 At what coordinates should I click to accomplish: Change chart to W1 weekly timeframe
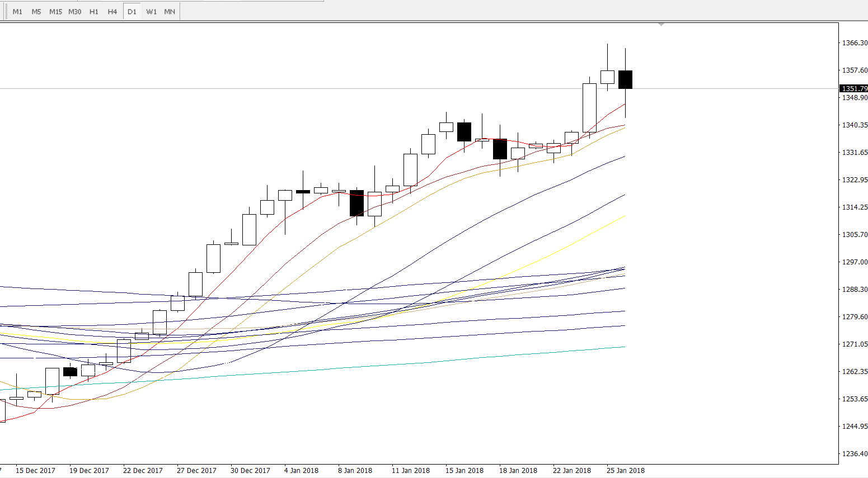pos(151,12)
